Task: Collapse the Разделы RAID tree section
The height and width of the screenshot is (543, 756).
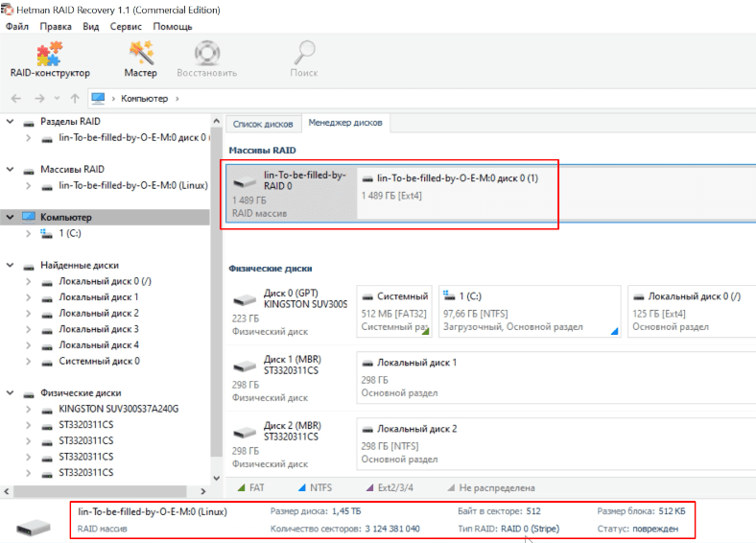Action: [11, 122]
